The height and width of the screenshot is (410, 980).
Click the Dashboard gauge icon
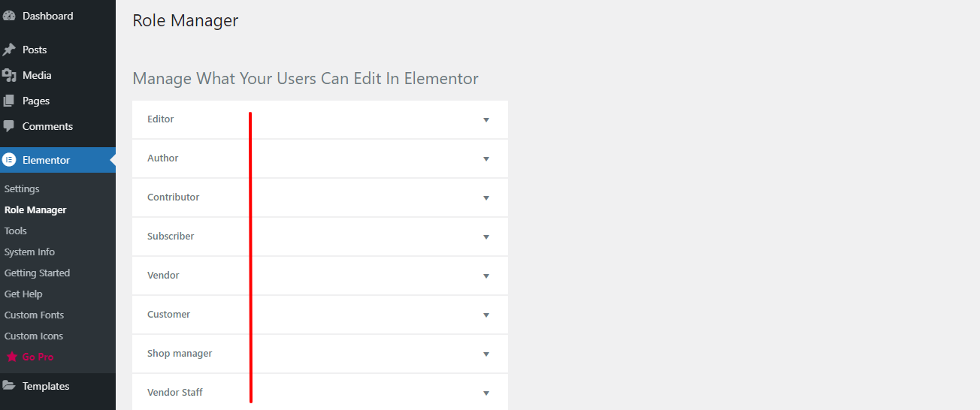coord(9,16)
